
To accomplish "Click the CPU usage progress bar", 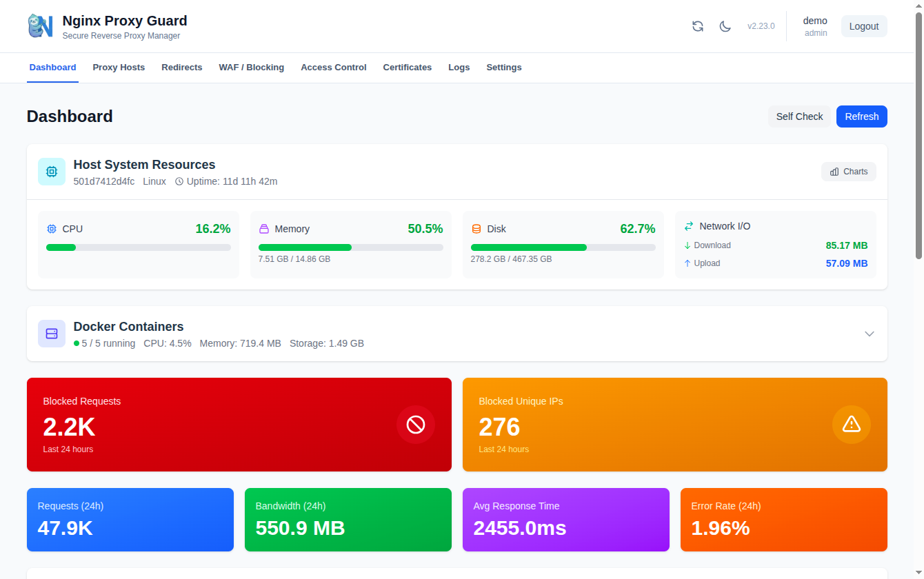I will tap(139, 247).
